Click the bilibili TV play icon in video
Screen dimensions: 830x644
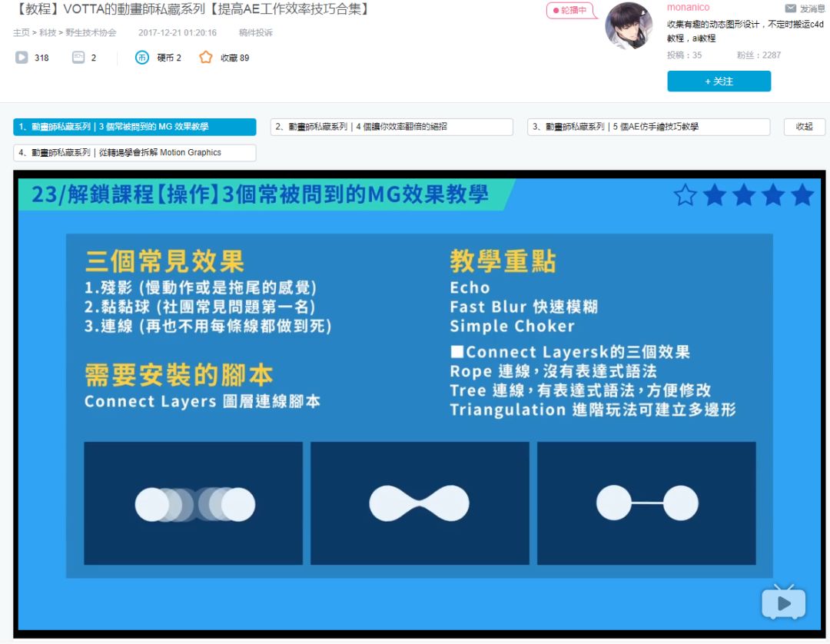783,603
